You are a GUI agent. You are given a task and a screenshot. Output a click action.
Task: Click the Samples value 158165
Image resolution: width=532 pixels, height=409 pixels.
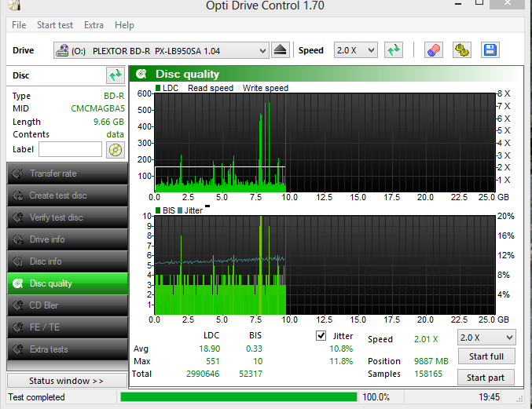428,374
